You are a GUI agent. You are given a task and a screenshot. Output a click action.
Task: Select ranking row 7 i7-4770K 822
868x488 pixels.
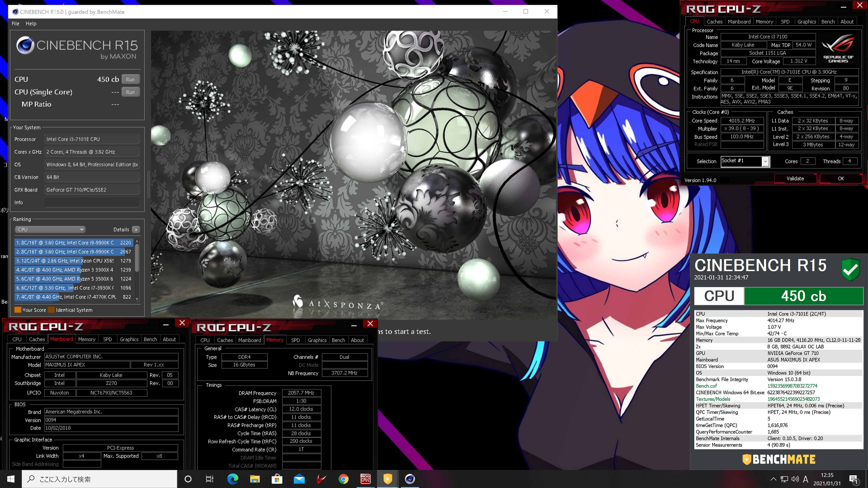click(74, 297)
